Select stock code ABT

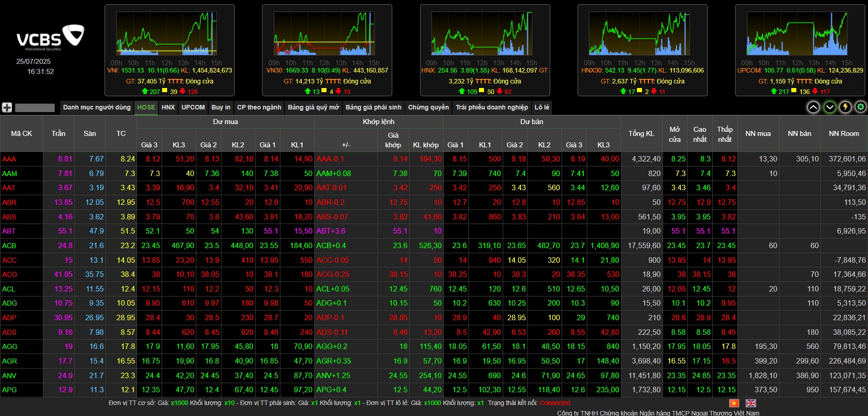[9, 231]
